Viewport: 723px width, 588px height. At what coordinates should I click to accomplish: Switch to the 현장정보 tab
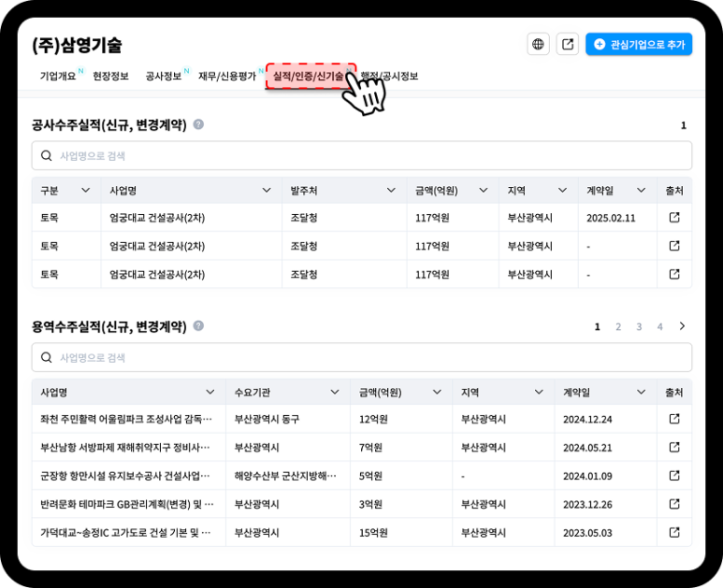pos(110,76)
